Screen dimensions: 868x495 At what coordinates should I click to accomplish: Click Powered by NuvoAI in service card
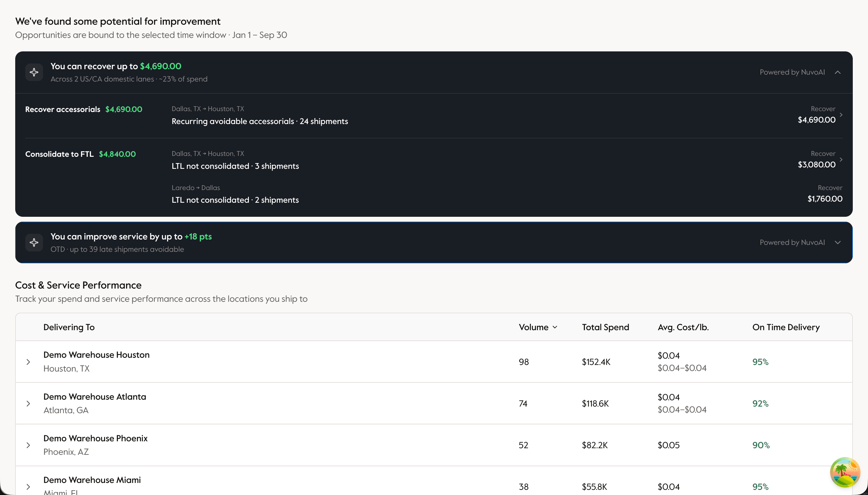click(x=792, y=242)
